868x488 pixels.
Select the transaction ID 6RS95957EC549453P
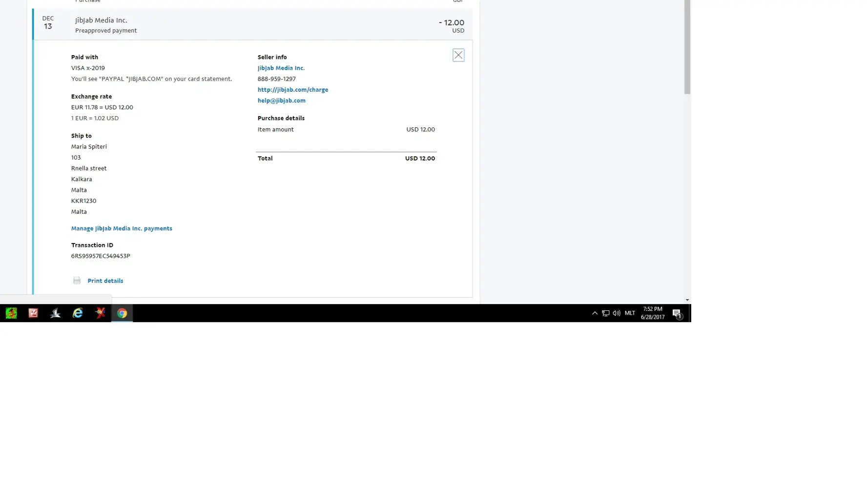tap(101, 256)
